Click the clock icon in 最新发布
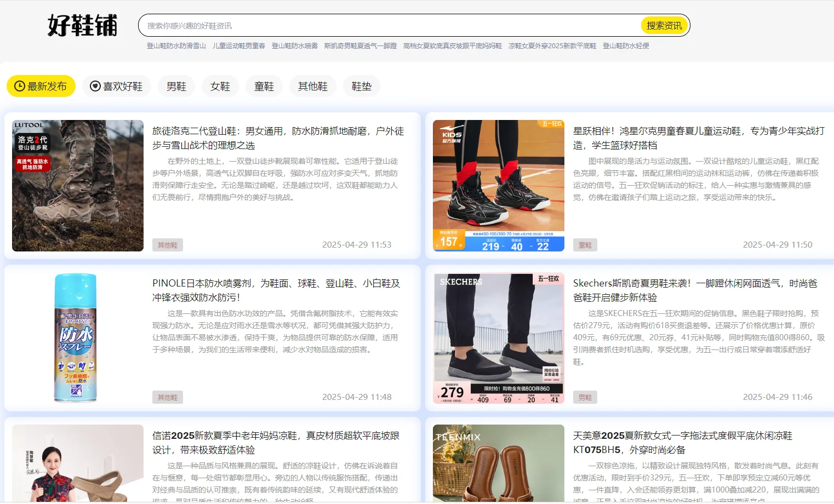The height and width of the screenshot is (504, 834). click(20, 86)
